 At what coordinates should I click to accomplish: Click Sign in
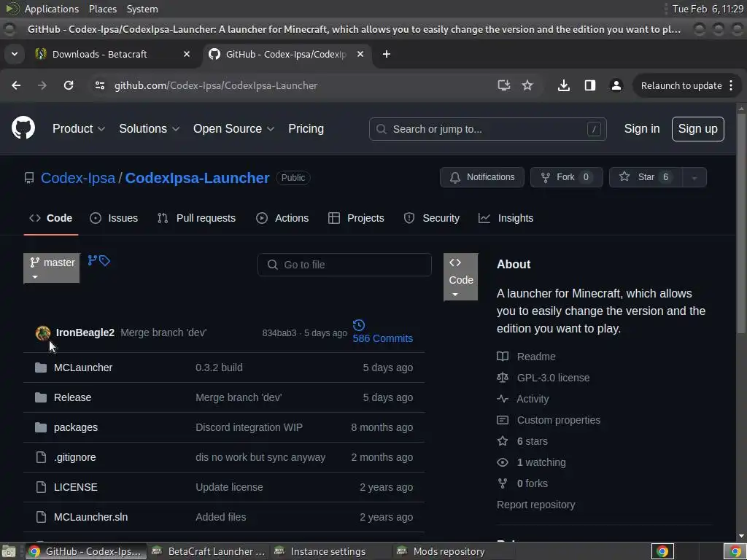point(642,129)
